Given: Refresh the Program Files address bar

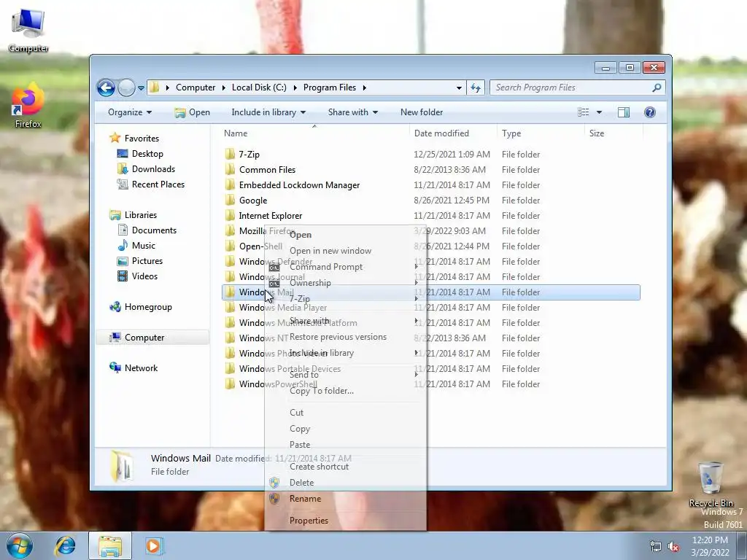Looking at the screenshot, I should coord(476,87).
